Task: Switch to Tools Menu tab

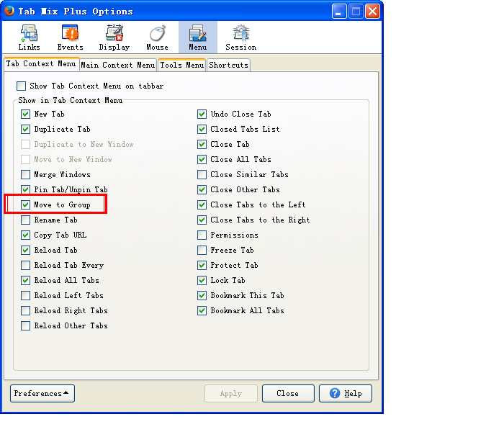Action: click(182, 65)
